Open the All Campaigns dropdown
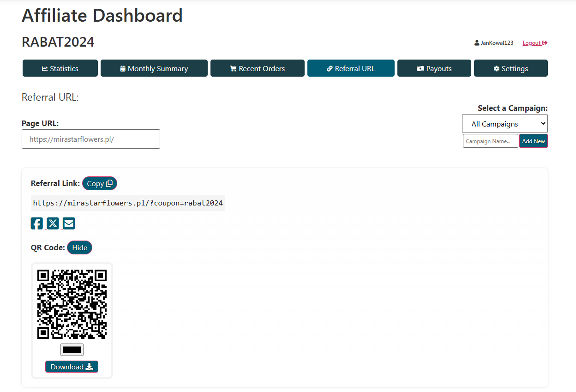 click(x=505, y=124)
